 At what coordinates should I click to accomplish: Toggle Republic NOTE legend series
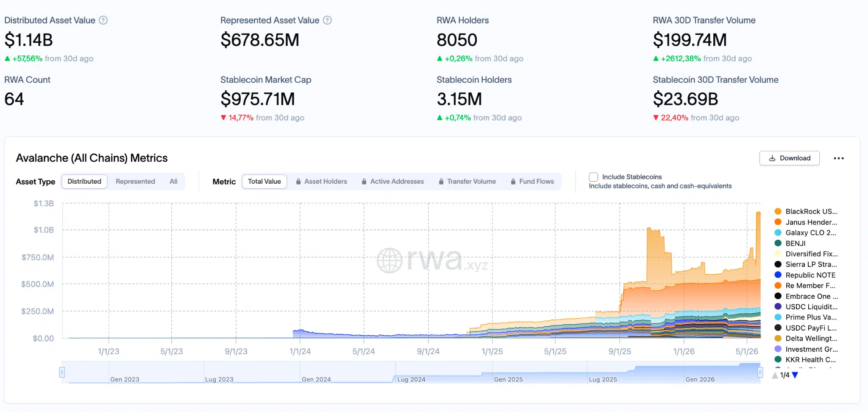(805, 275)
